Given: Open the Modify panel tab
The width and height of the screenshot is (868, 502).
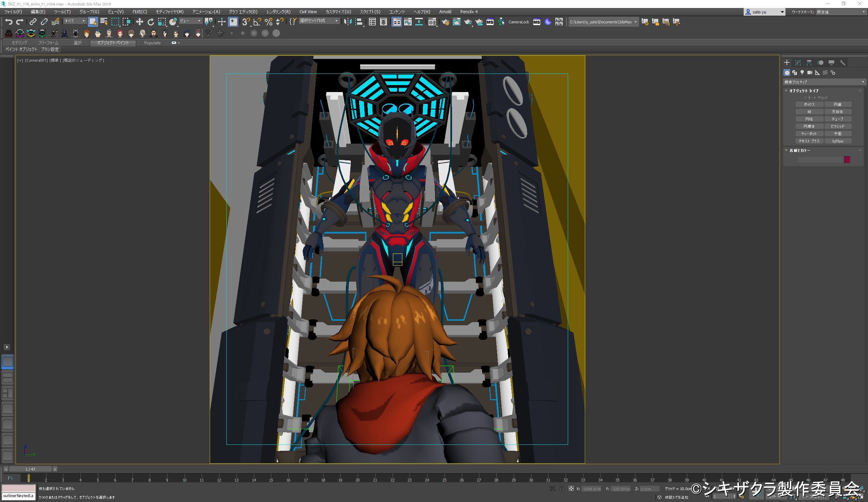Looking at the screenshot, I should (x=798, y=63).
